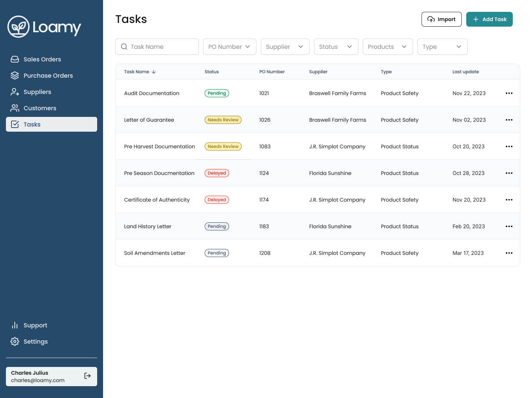Screen dimensions: 532x398
Task: Click the Letter of Guarantee task name
Action: pos(149,120)
